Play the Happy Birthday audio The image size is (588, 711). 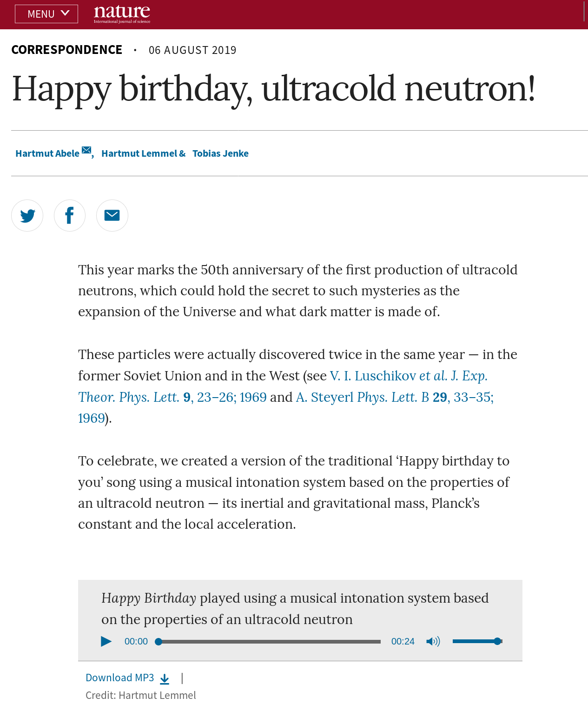click(106, 642)
